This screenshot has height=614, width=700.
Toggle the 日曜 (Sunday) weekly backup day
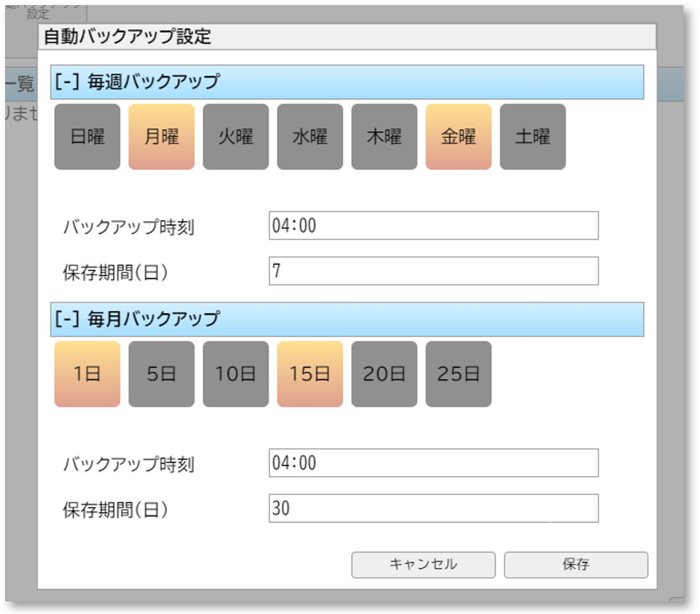tap(86, 136)
